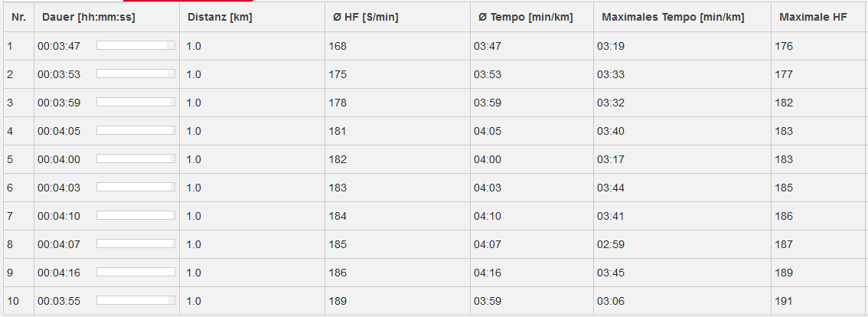
Task: Click the Nr. column header
Action: pyautogui.click(x=18, y=17)
